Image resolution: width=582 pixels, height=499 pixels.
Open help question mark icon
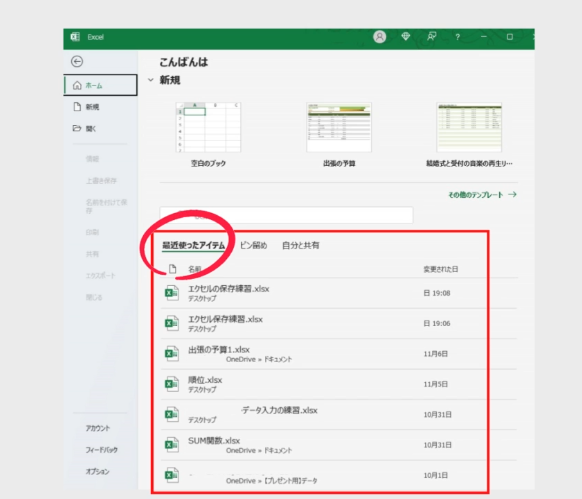[457, 37]
